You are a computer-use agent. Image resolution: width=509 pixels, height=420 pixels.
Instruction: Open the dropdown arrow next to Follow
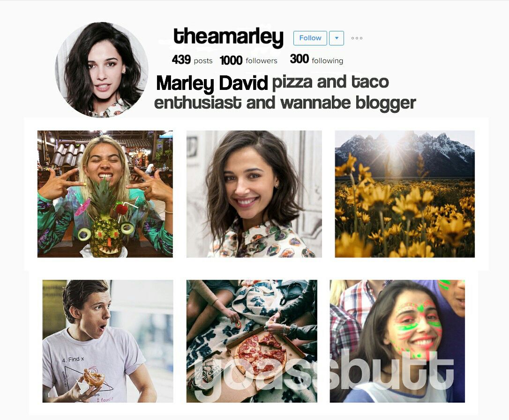point(337,38)
